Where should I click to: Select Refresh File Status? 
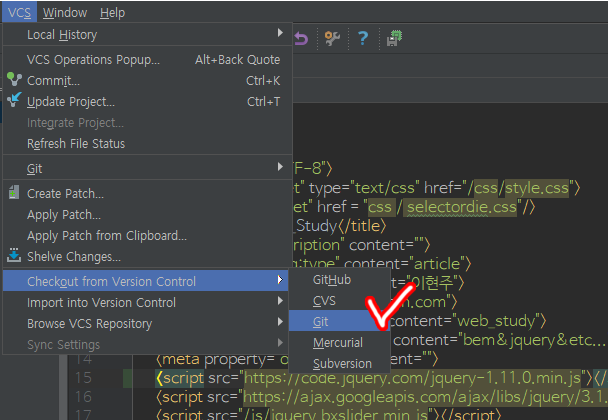point(147,143)
